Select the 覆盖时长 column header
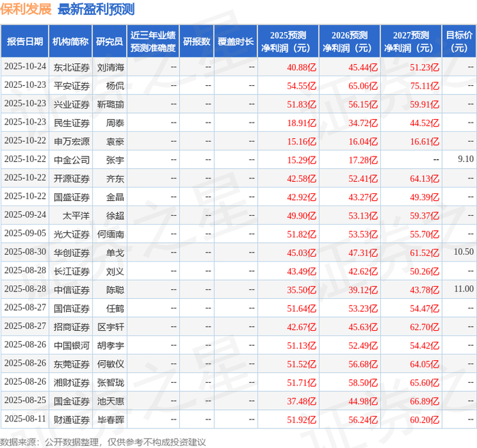 pos(236,42)
